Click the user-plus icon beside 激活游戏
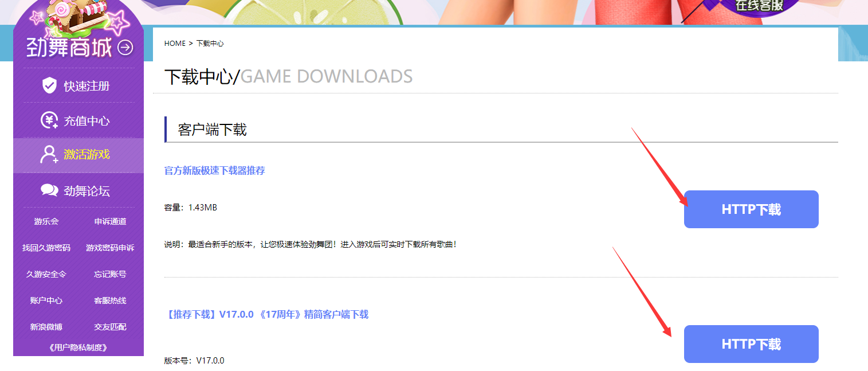Image resolution: width=868 pixels, height=371 pixels. click(49, 155)
